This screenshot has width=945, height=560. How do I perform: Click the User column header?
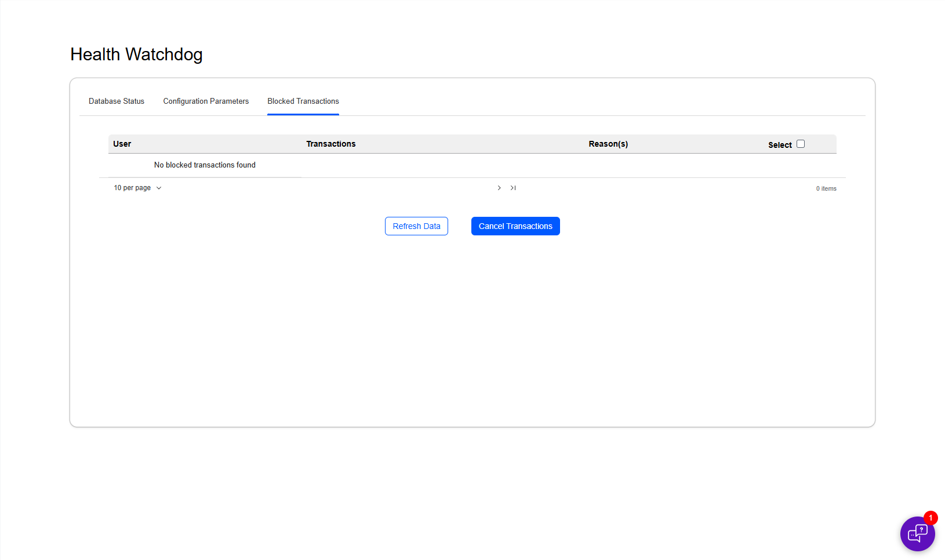click(122, 144)
